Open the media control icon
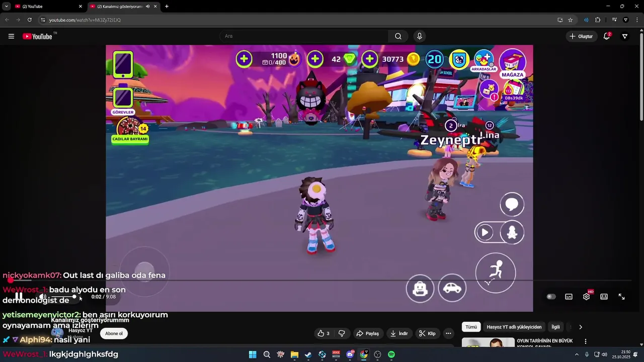 [x=614, y=20]
